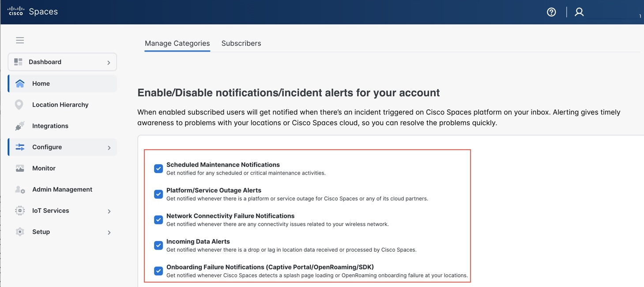The image size is (644, 287).
Task: Click the Spaces title in header
Action: point(43,11)
